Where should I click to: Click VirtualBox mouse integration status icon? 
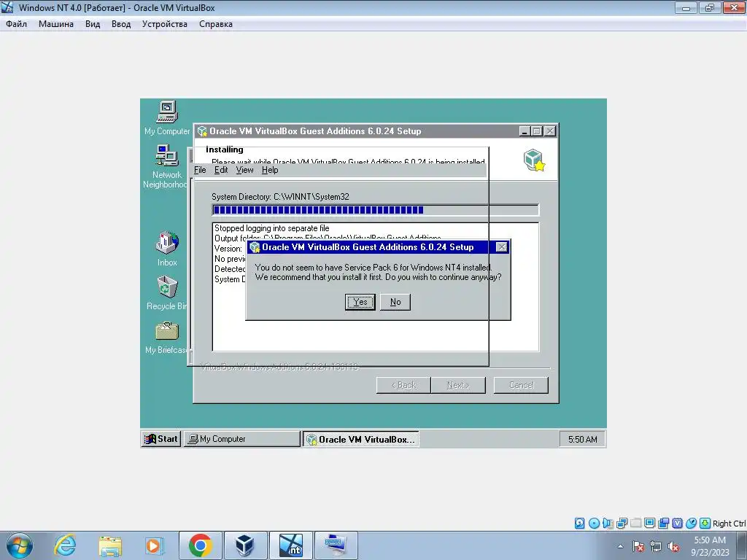click(x=691, y=524)
